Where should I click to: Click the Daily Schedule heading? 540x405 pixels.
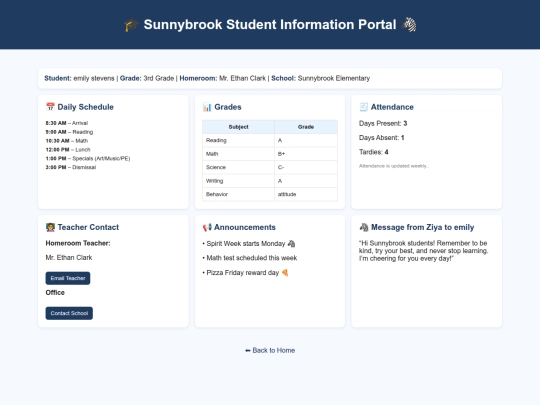[x=85, y=107]
